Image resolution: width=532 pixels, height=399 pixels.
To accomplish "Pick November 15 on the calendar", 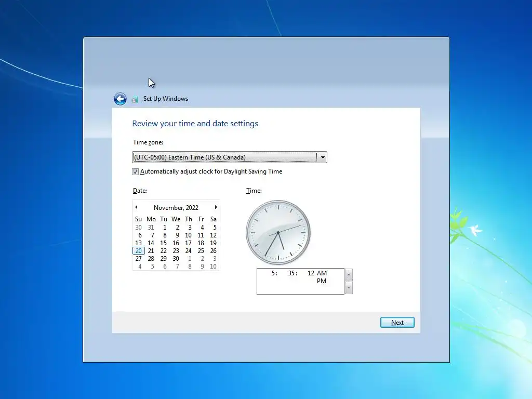I will pos(163,243).
